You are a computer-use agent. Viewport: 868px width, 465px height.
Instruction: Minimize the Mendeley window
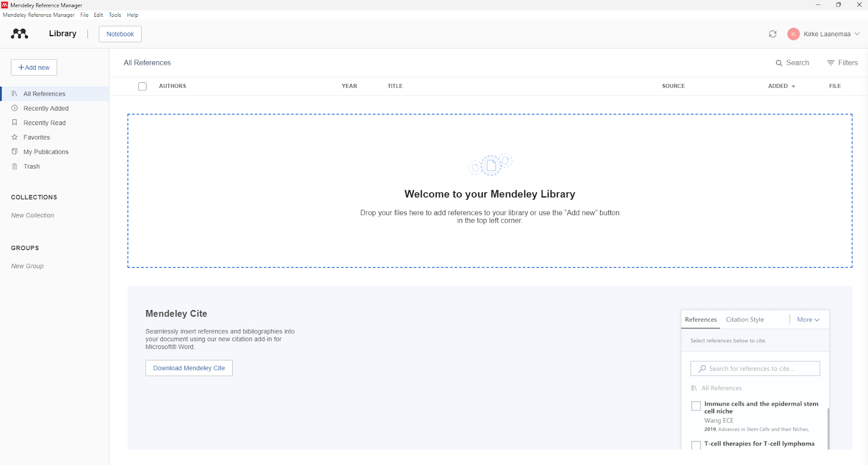818,5
